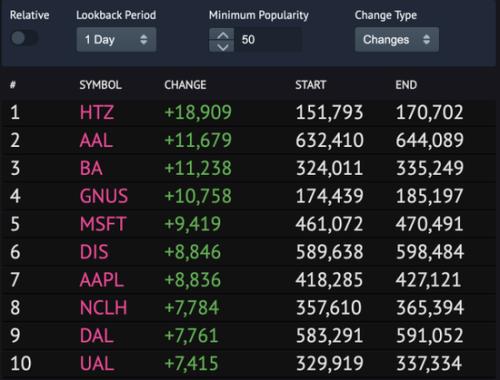The height and width of the screenshot is (380, 500).
Task: Open the GNUS symbol link
Action: (x=104, y=196)
